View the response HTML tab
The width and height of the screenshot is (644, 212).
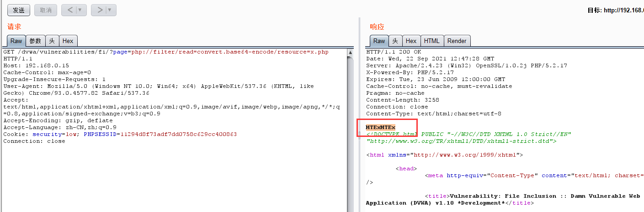point(431,41)
